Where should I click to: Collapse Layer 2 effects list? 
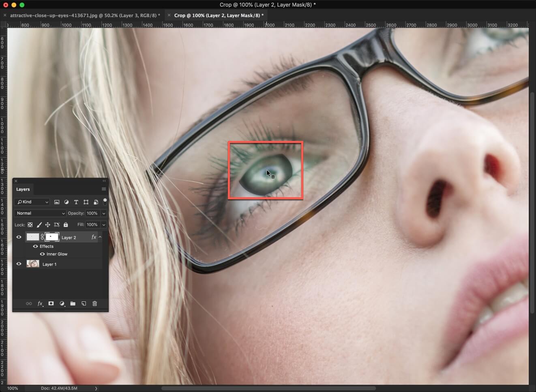click(x=100, y=237)
